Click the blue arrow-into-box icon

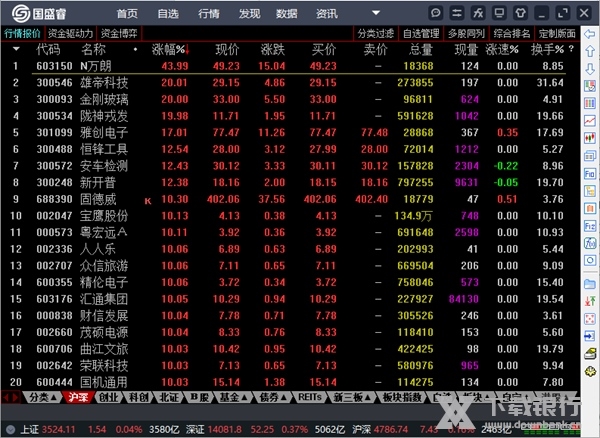[x=590, y=336]
